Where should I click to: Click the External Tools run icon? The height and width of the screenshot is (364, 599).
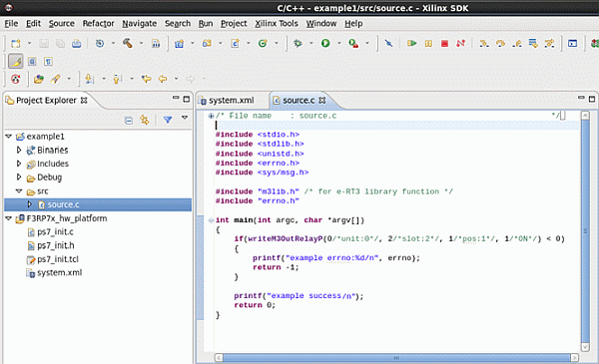pos(353,44)
